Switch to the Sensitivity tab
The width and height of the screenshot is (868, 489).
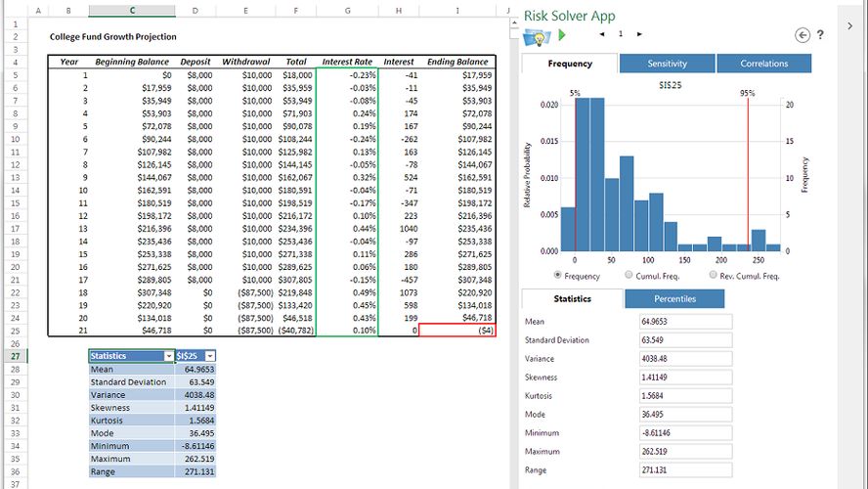(x=667, y=64)
